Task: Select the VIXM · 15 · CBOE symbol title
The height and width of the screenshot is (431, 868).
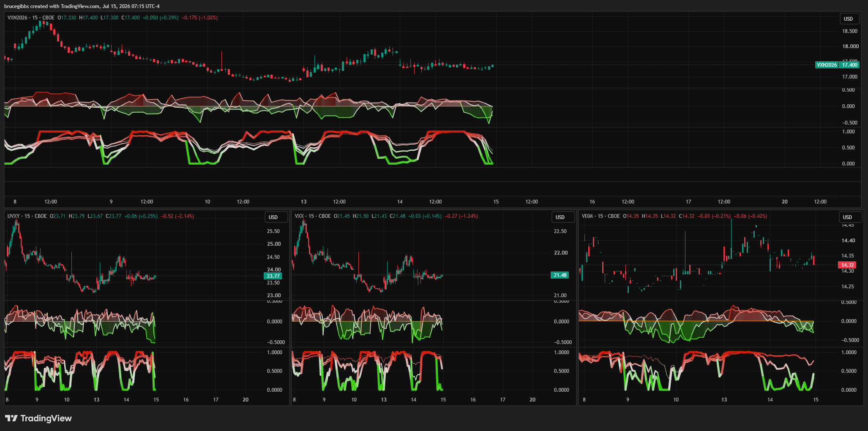Action: tap(601, 216)
